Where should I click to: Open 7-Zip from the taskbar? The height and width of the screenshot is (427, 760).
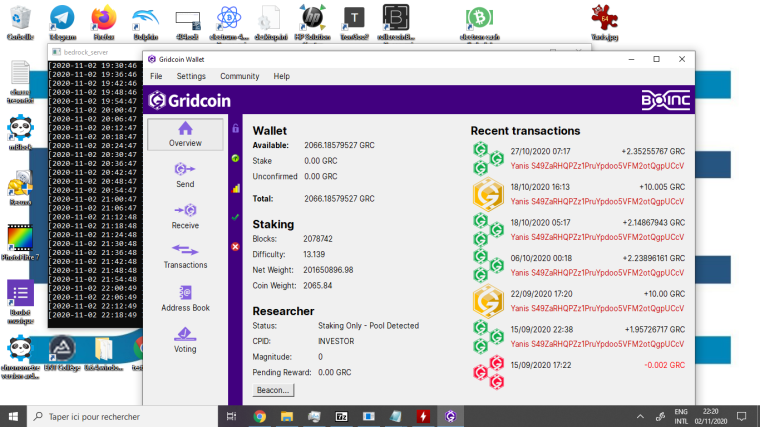[341, 416]
